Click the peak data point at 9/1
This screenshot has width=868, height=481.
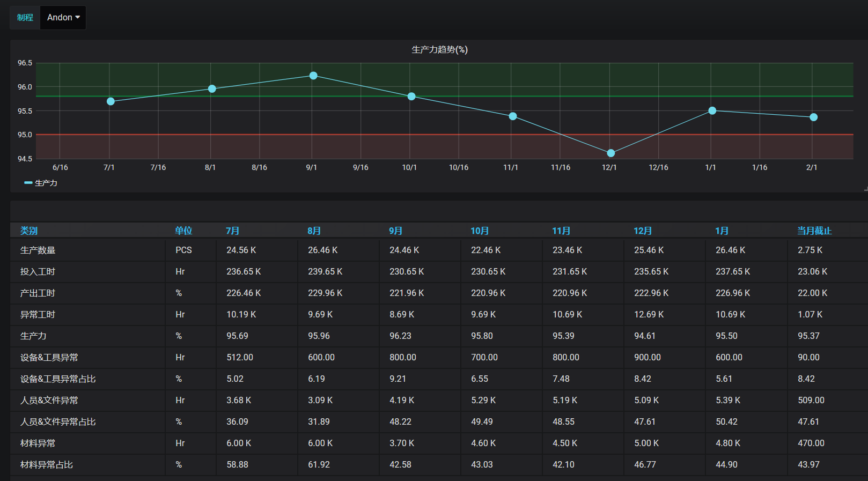click(313, 76)
